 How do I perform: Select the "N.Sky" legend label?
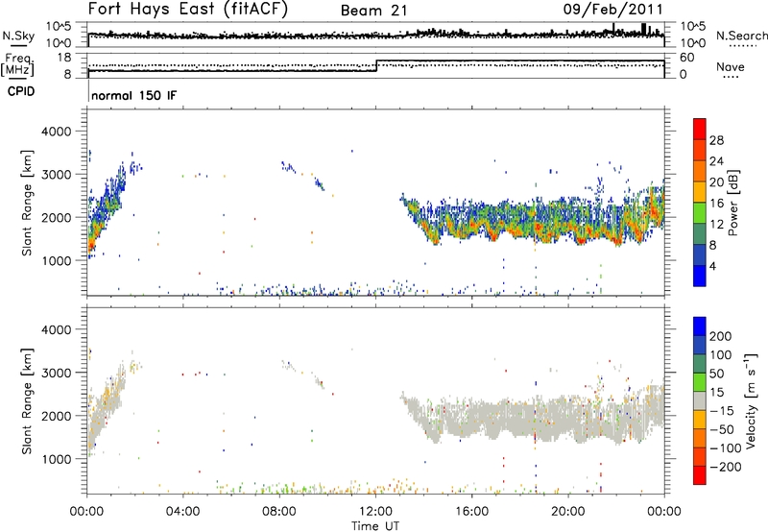(18, 36)
